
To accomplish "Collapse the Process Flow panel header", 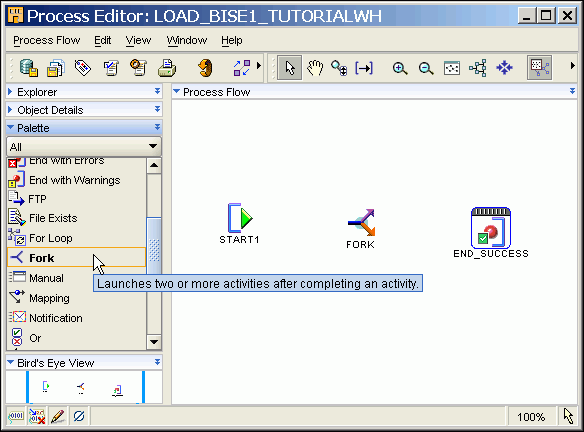I will click(177, 91).
